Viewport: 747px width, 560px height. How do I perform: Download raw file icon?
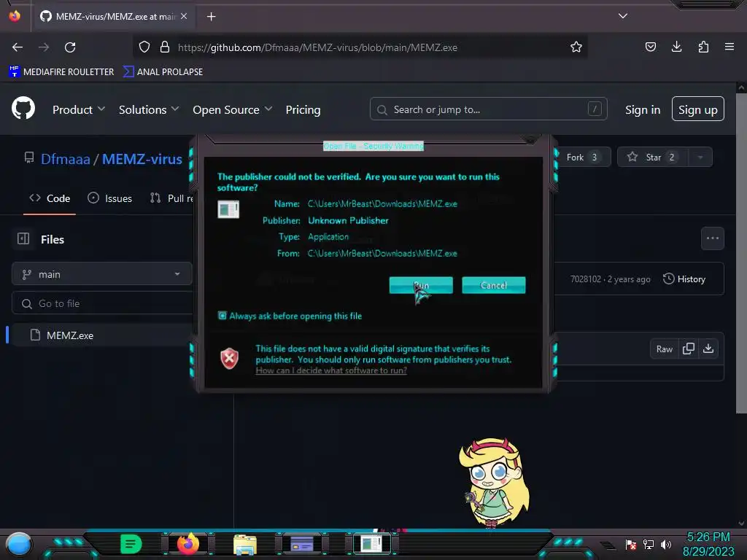click(708, 349)
